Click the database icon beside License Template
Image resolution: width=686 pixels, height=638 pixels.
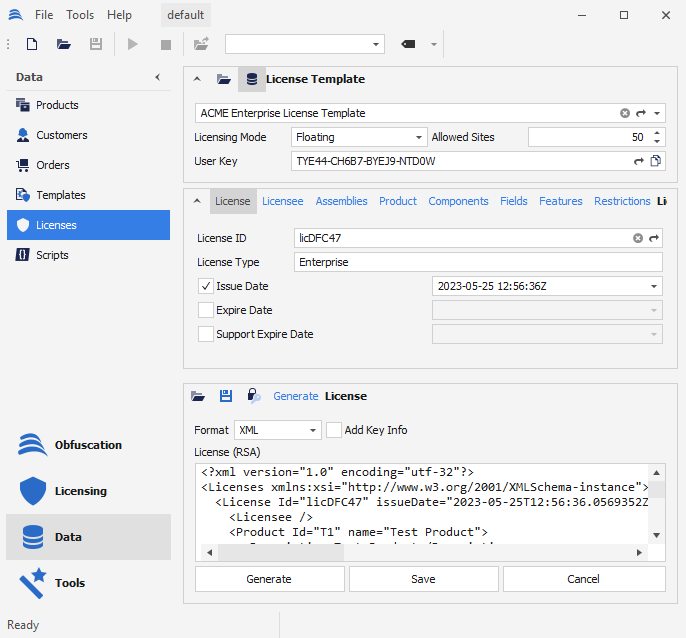(251, 79)
